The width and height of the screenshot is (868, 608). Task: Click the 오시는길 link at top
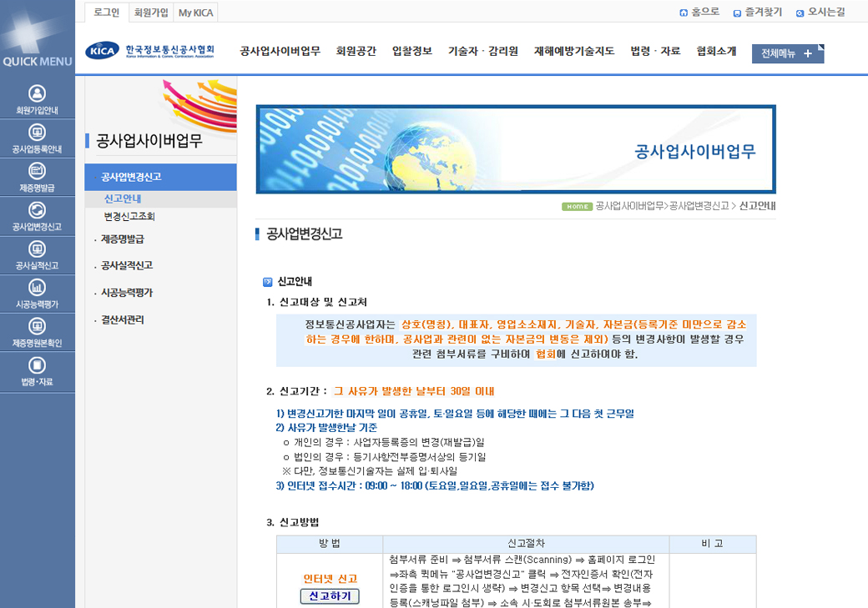tap(820, 12)
